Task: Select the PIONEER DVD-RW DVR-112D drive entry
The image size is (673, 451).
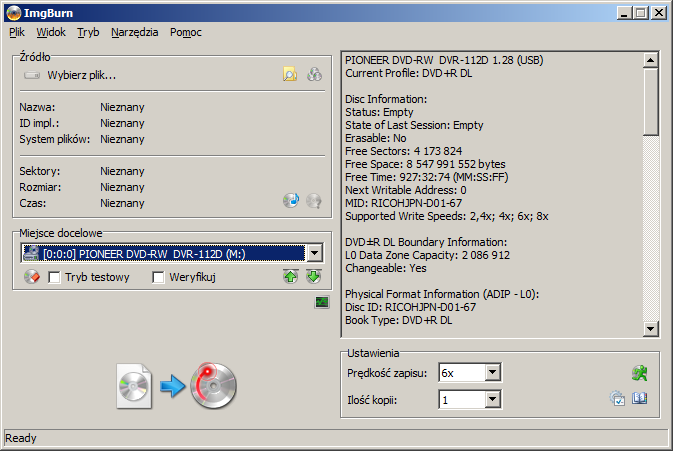Action: (x=164, y=254)
